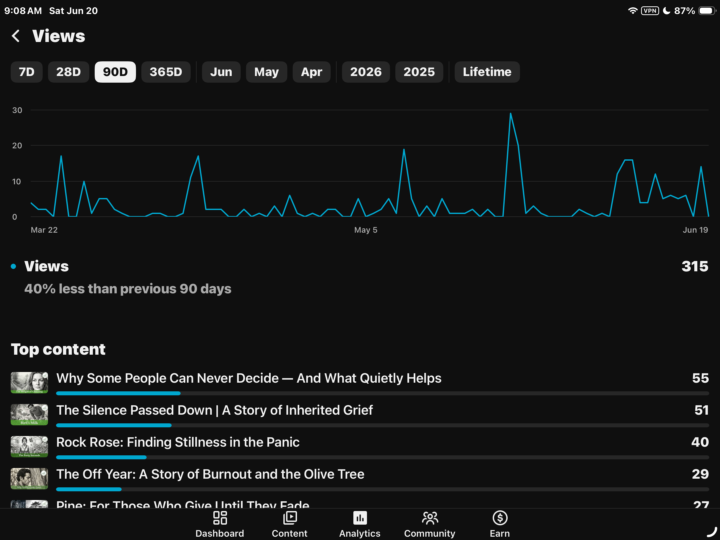Viewport: 720px width, 540px height.
Task: Click the progress bar under The Off Year
Action: click(382, 489)
